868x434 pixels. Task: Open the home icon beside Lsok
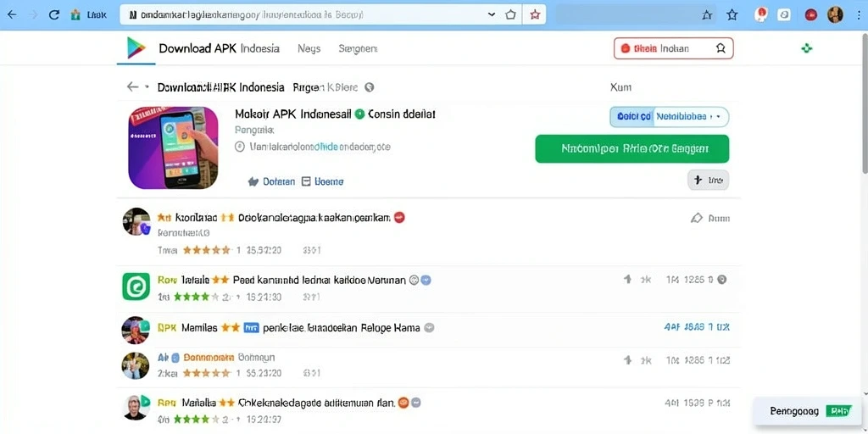(x=75, y=15)
